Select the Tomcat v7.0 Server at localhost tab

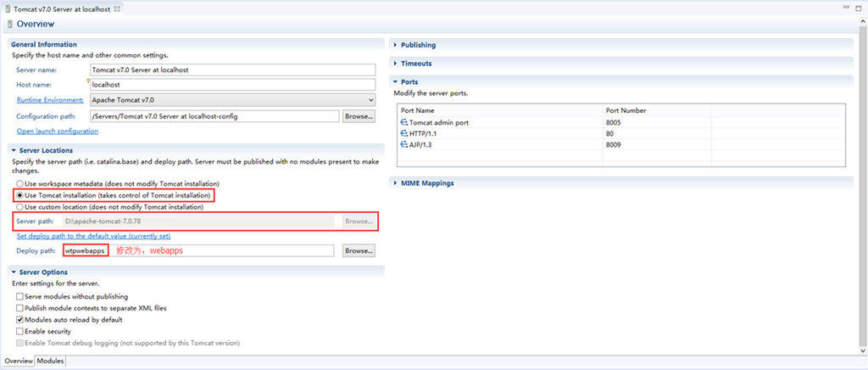tap(61, 9)
